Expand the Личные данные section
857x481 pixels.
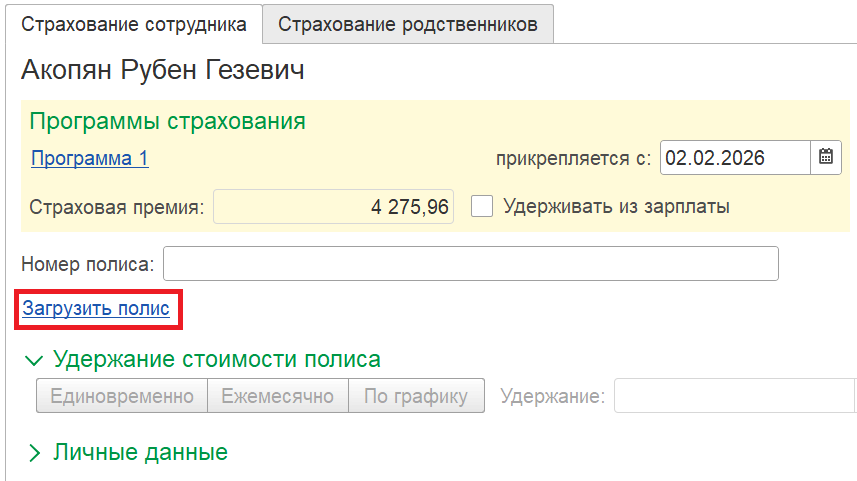(x=36, y=453)
